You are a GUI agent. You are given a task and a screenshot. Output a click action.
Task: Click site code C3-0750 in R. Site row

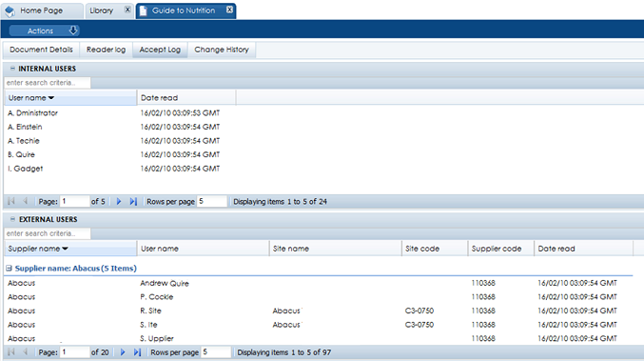tap(419, 311)
